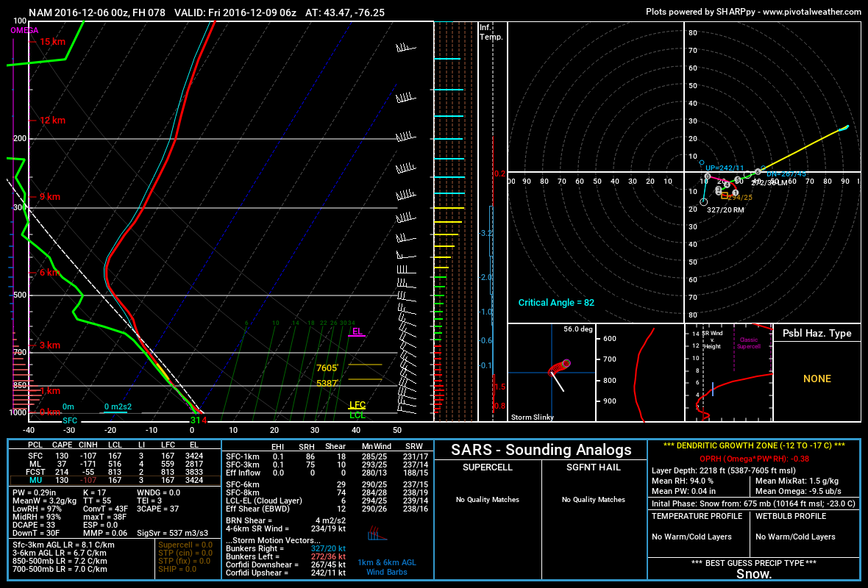Select the FCST parcel row
868x588 pixels.
pyautogui.click(x=115, y=472)
